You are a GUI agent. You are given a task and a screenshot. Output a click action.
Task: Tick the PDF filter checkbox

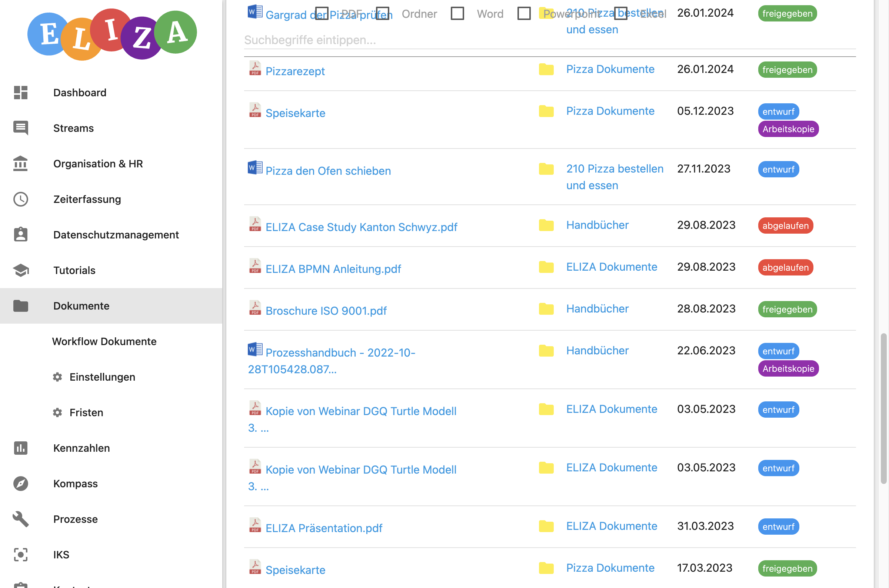pyautogui.click(x=322, y=13)
